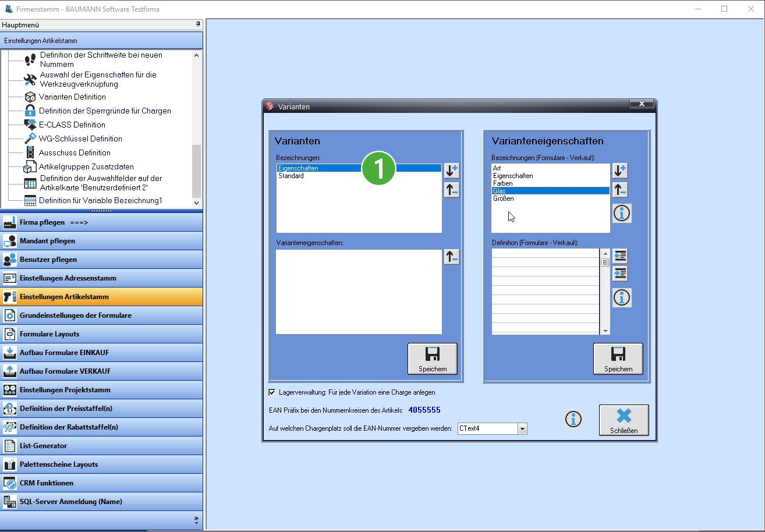
Task: Open Definition der Preisstaffel(n) section
Action: 102,409
